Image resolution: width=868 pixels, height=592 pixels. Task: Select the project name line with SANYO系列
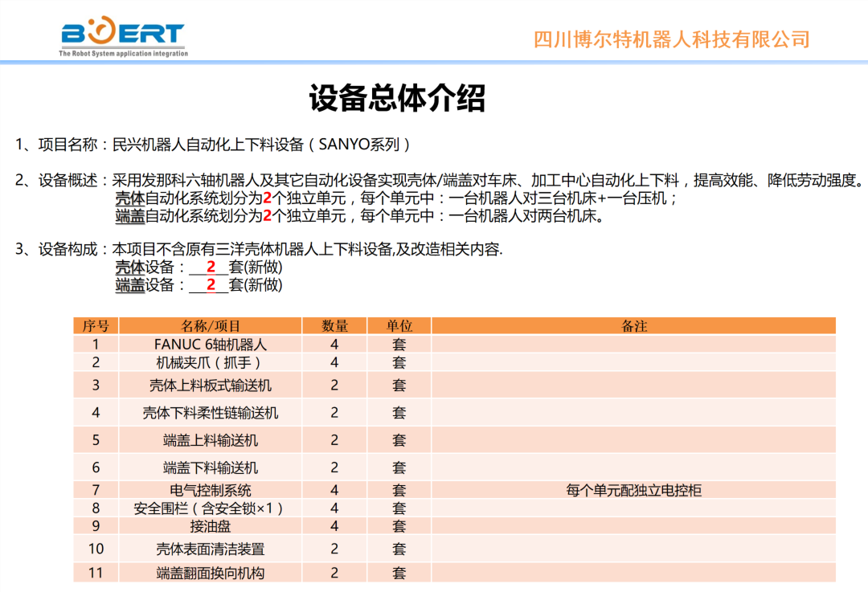[213, 145]
